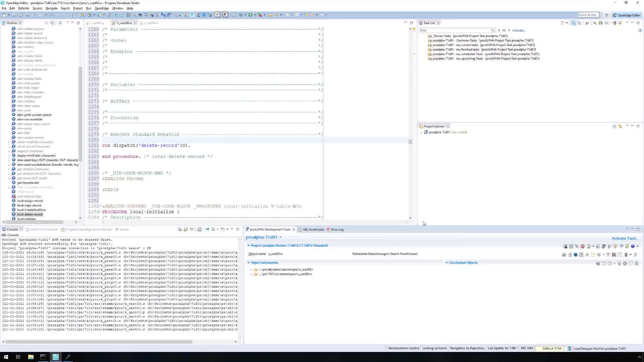Select adm-print-current-record in Outline
644x362 pixels.
click(x=34, y=115)
